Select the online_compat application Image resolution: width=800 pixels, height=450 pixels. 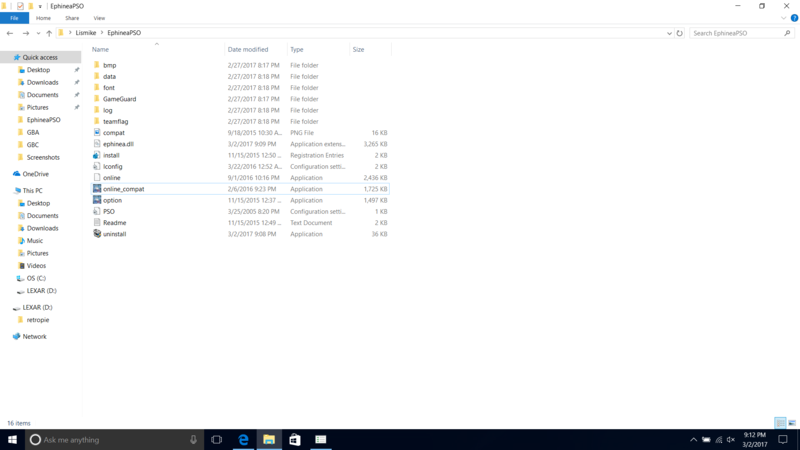coord(123,189)
